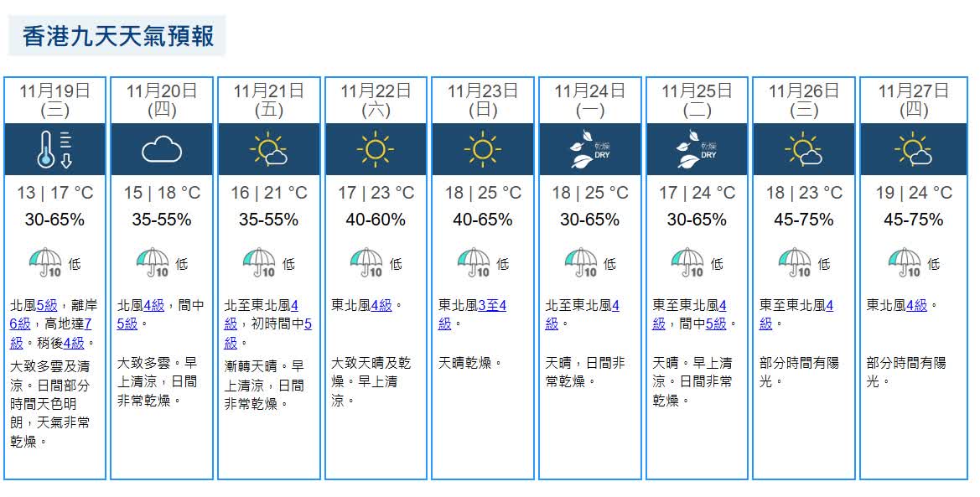Open the 5級 wind link under 11月20日
The width and height of the screenshot is (980, 497).
pyautogui.click(x=127, y=324)
